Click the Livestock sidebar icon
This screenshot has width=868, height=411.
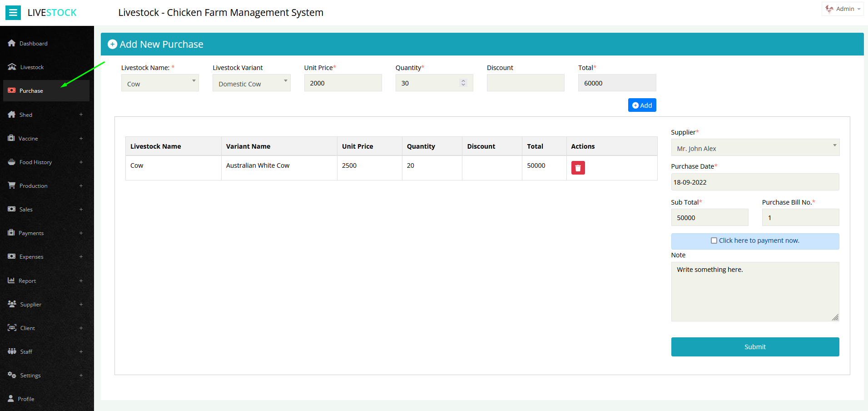(x=11, y=66)
